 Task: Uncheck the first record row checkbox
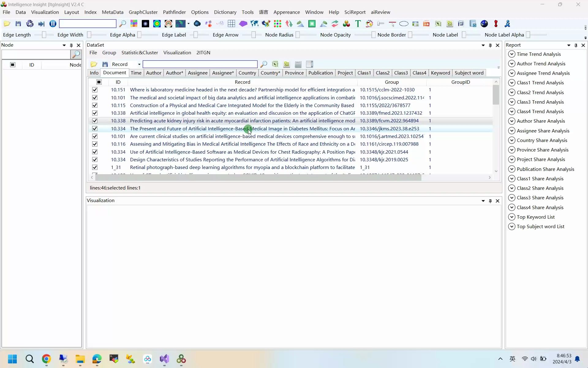95,90
